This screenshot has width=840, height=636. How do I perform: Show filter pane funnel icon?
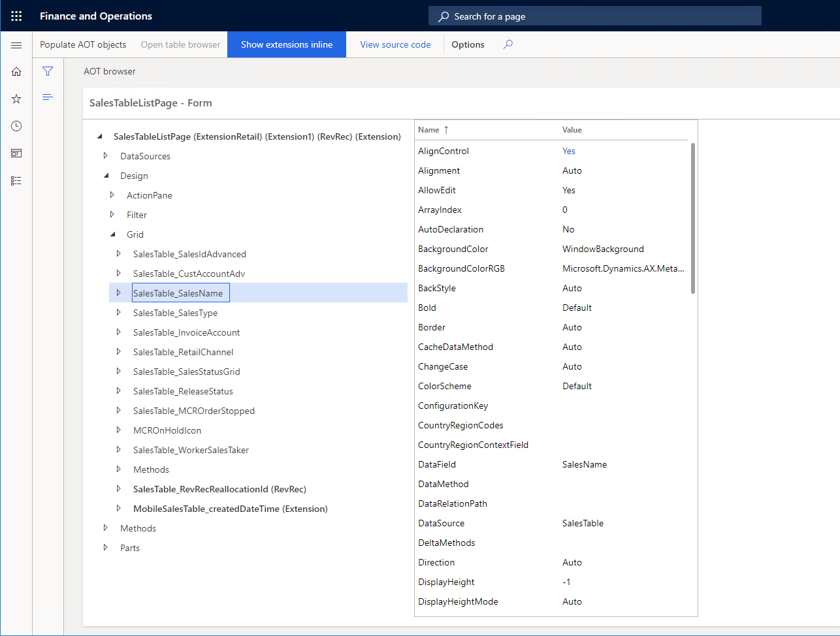point(48,71)
